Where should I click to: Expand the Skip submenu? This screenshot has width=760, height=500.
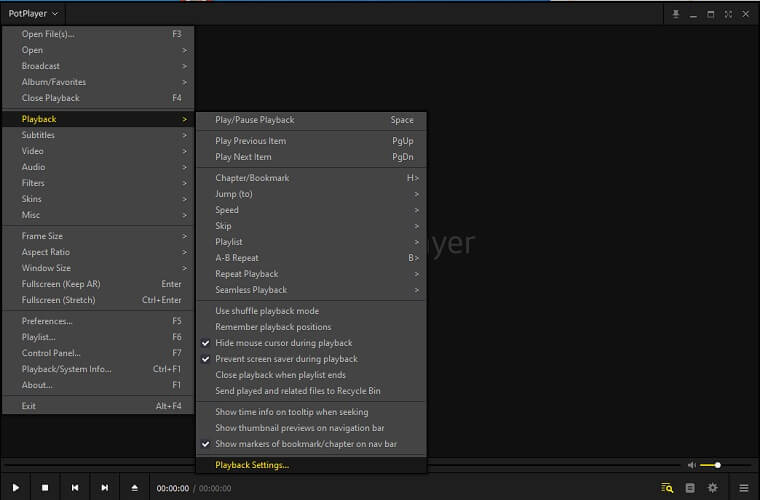311,226
